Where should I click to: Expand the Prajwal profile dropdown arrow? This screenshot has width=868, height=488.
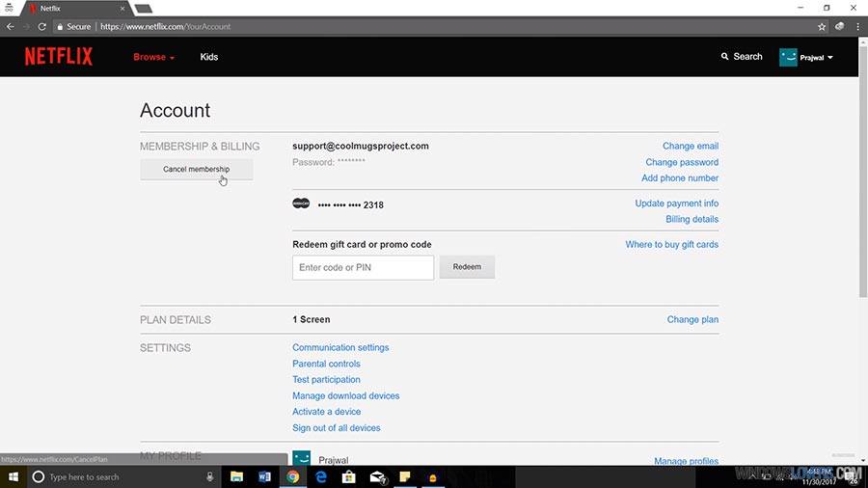click(x=829, y=58)
